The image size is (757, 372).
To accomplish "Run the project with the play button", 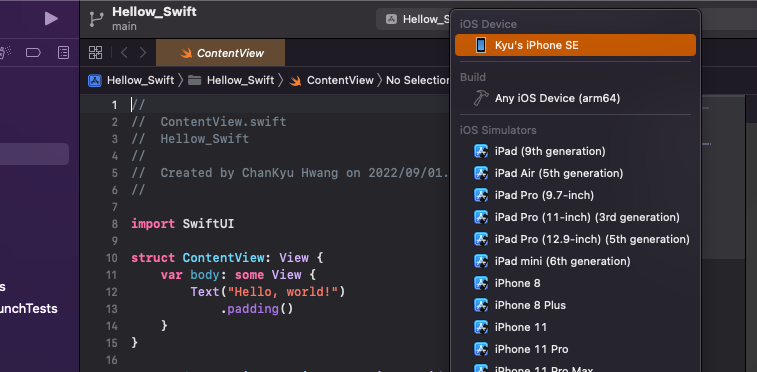I will coord(51,19).
